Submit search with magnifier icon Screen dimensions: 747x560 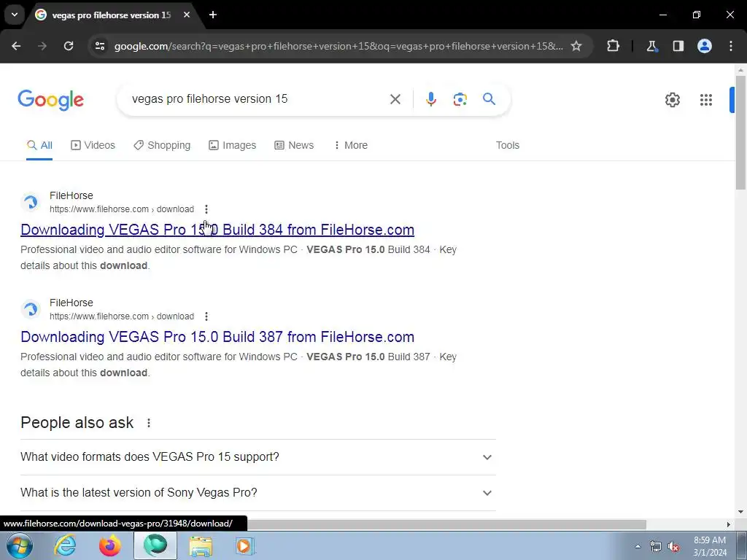coord(489,99)
